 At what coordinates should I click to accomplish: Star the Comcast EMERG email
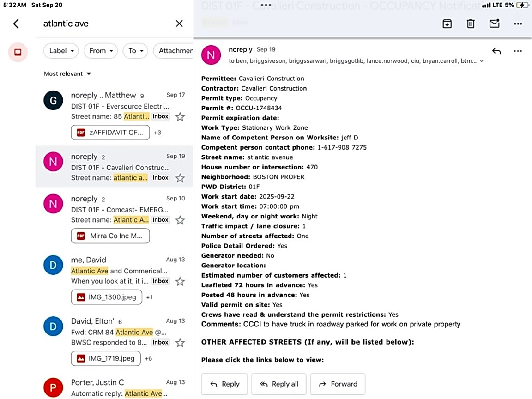point(180,220)
